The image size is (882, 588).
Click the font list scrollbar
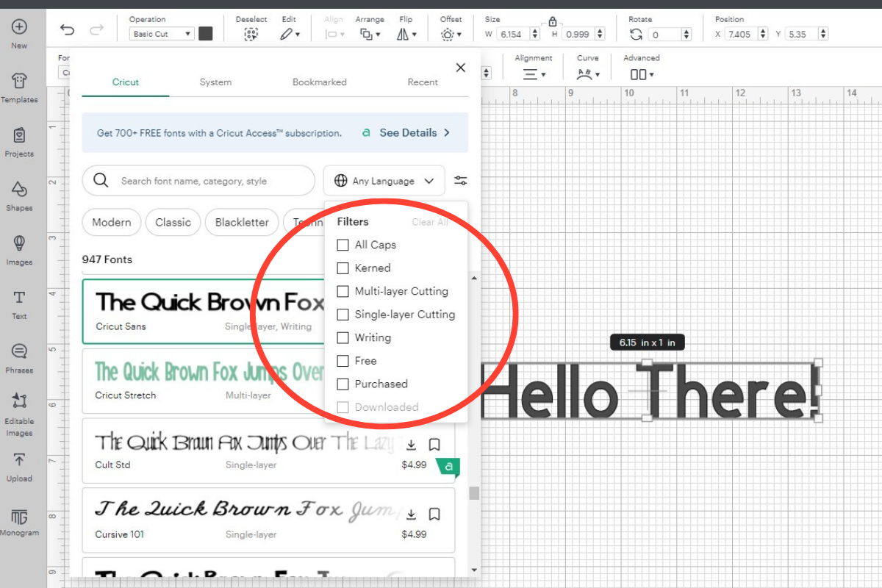point(474,493)
